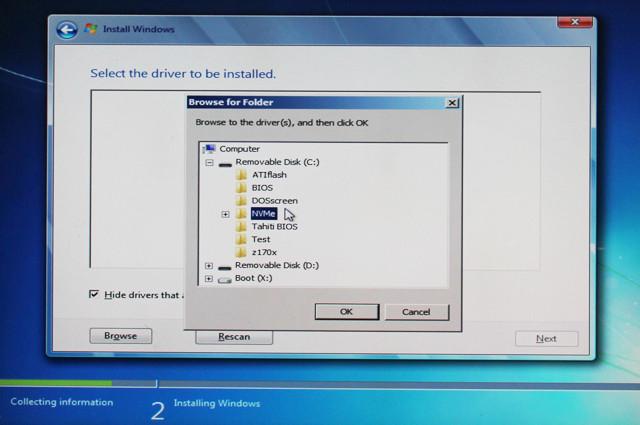Click the Computer icon in folder tree
The width and height of the screenshot is (640, 425).
tap(209, 149)
